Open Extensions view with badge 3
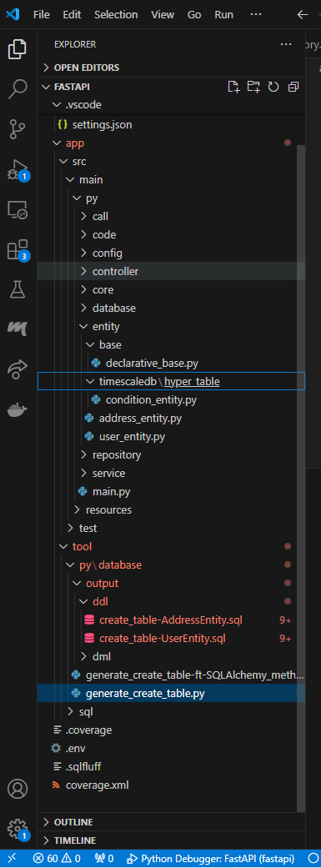 pyautogui.click(x=18, y=250)
